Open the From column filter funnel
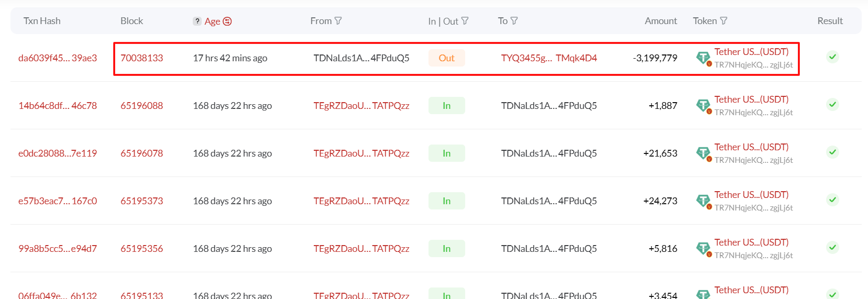The height and width of the screenshot is (299, 868). coord(338,20)
